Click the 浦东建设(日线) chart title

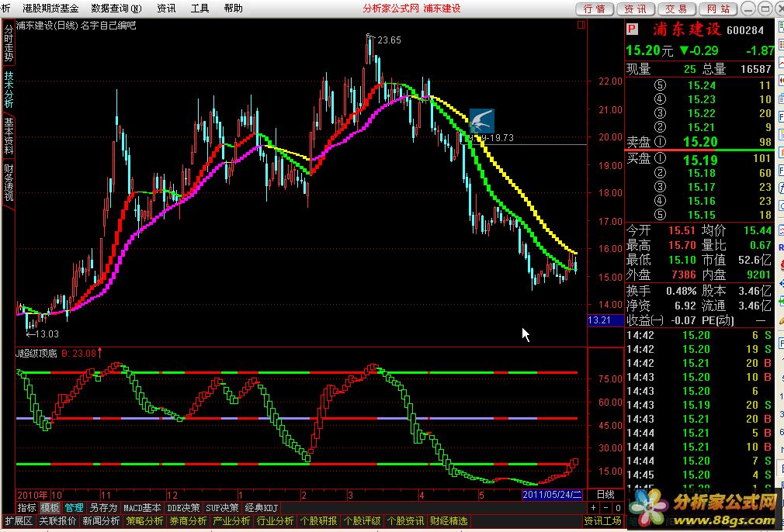coord(47,25)
